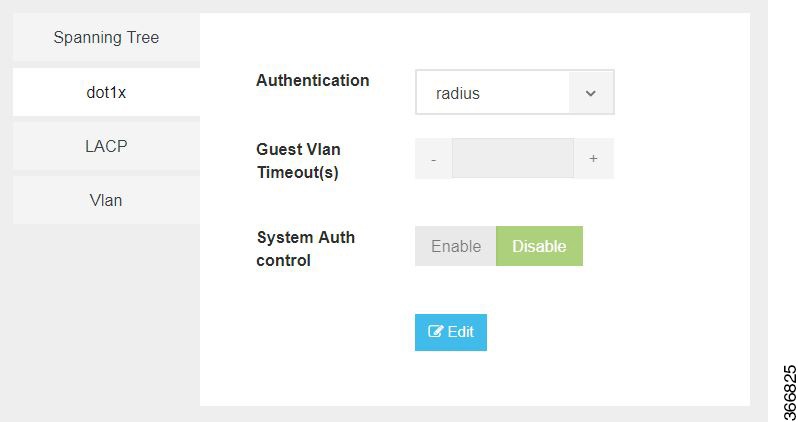
Task: Click the blue Edit button
Action: 451,332
